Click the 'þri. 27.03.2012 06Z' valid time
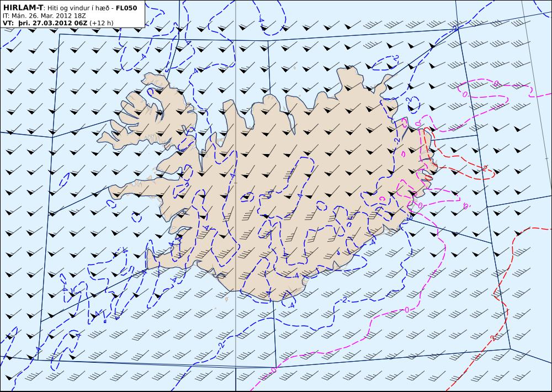The height and width of the screenshot is (392, 552). click(x=53, y=23)
